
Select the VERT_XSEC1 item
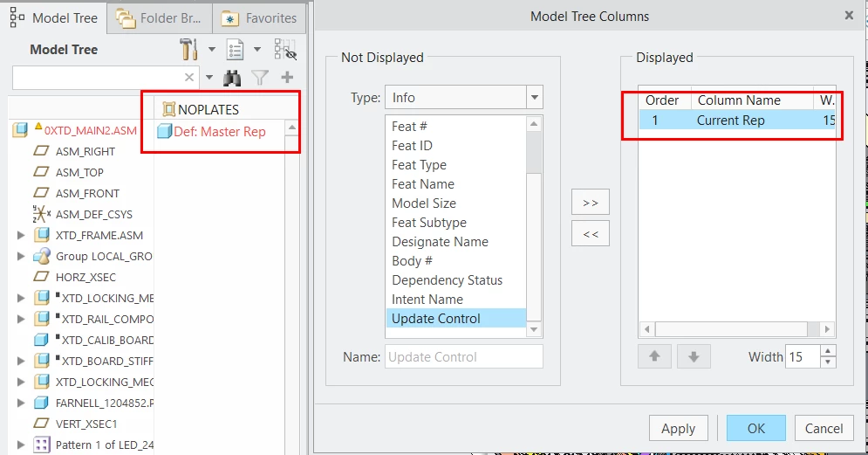click(86, 424)
